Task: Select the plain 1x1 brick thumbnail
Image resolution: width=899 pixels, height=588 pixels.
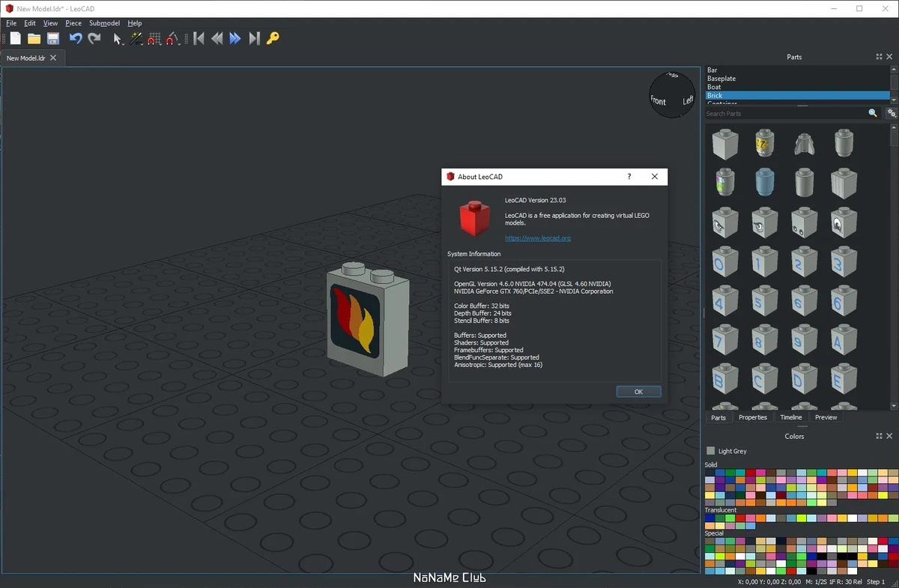Action: (x=725, y=143)
